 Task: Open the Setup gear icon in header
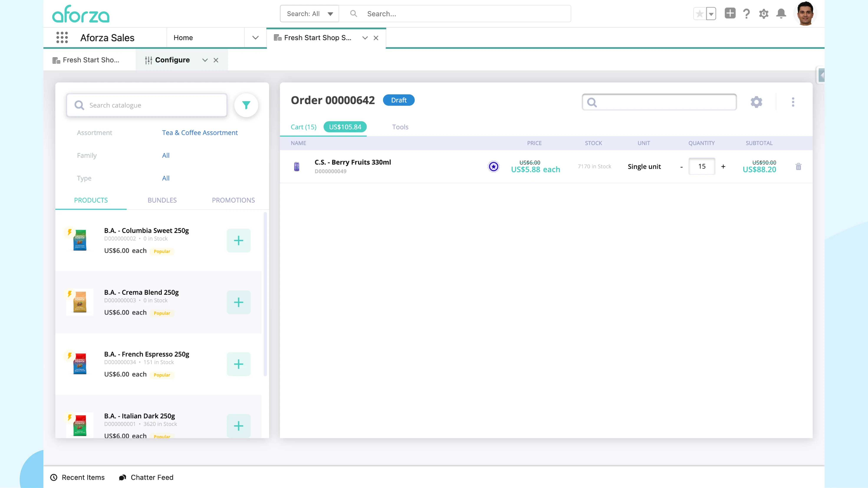(764, 14)
